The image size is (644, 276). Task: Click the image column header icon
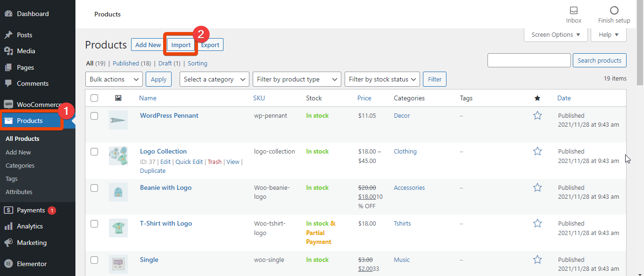(118, 98)
